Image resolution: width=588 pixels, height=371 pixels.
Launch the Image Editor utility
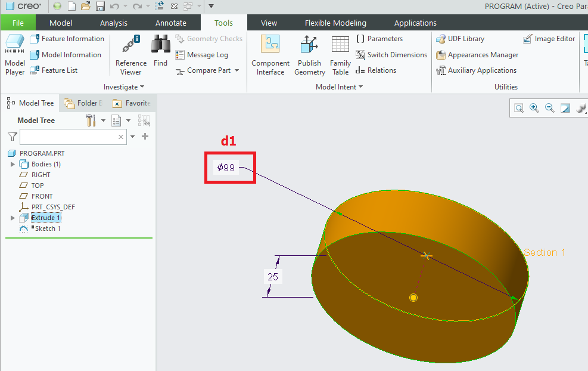point(549,38)
